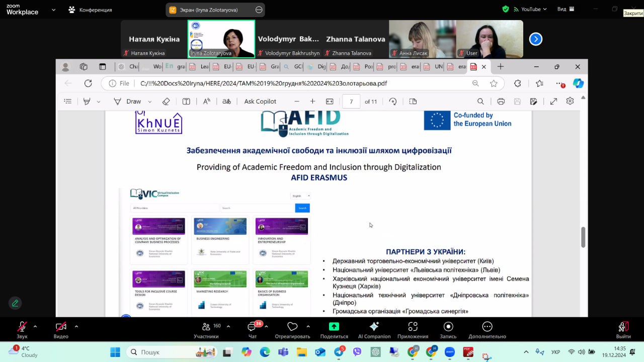Screen dimensions: 644x362
Task: Expand highlight color options arrow
Action: [x=99, y=102]
